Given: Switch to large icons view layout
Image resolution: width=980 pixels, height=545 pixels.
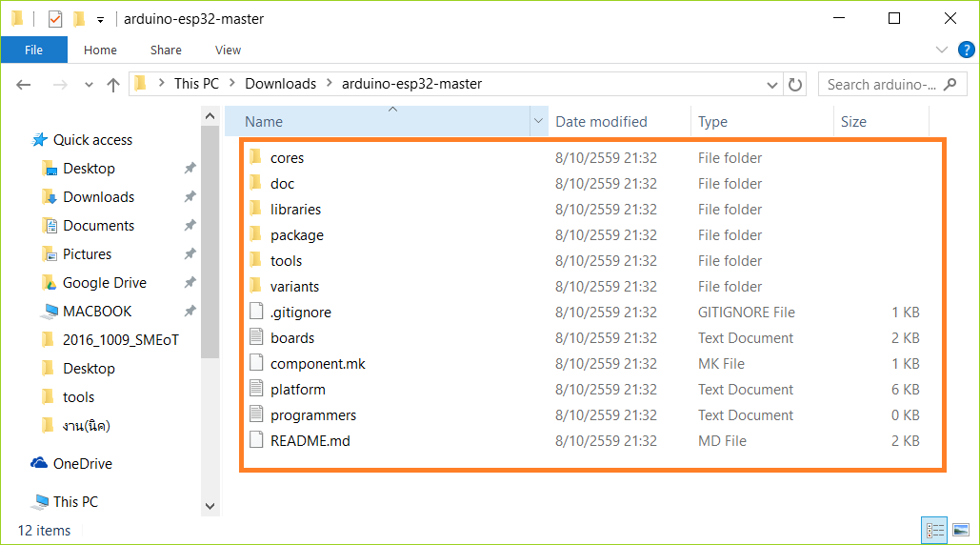Looking at the screenshot, I should (x=961, y=531).
